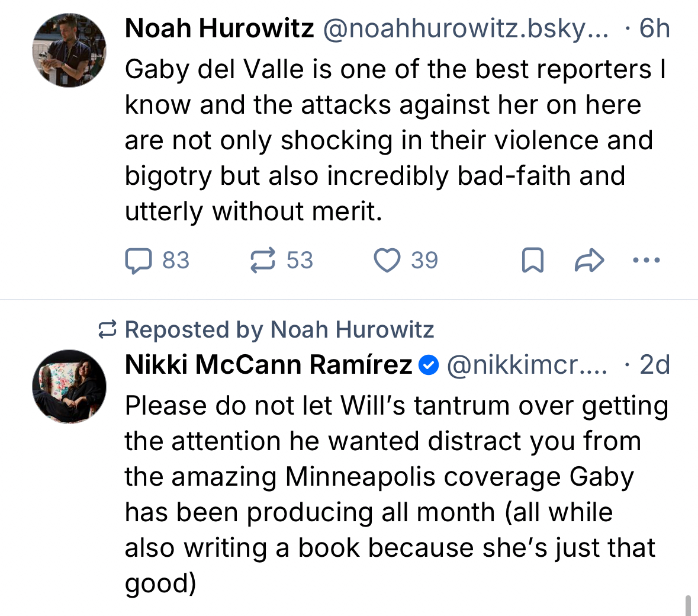
Task: Open Nikki's post about Minneapolis coverage
Action: click(391, 494)
